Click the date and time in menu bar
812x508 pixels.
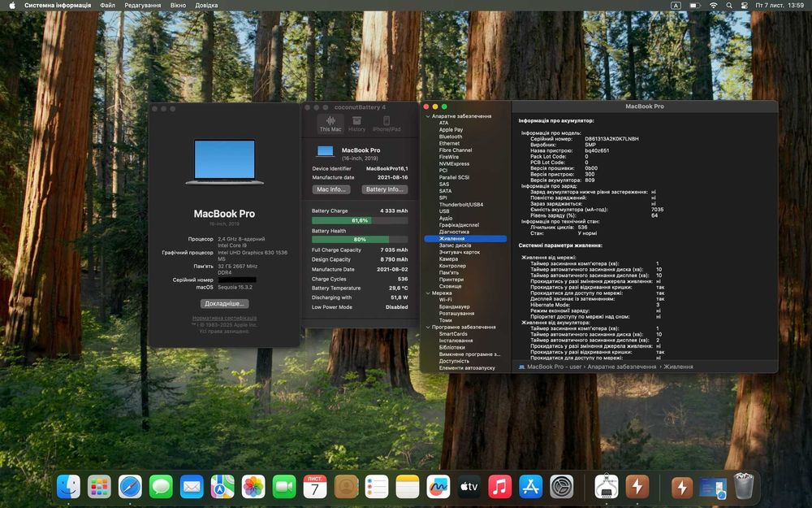pyautogui.click(x=780, y=5)
